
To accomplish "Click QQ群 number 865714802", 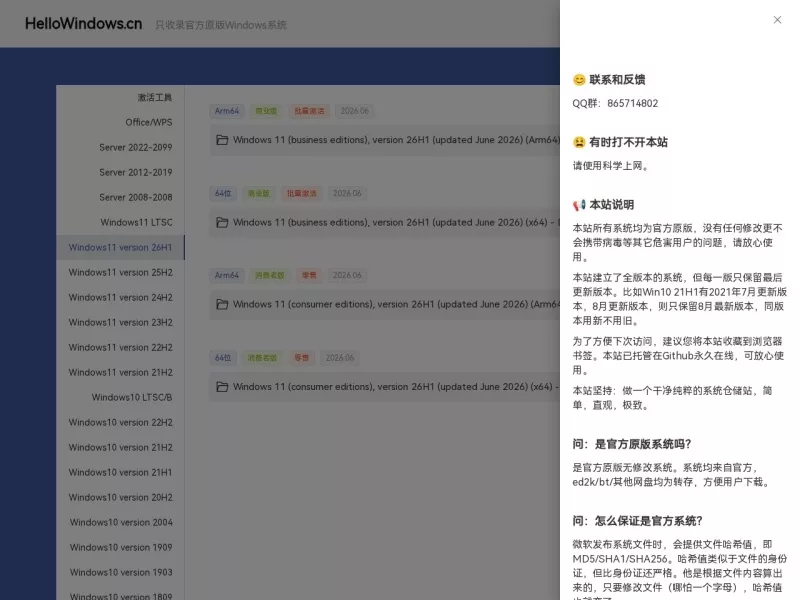I will point(633,104).
